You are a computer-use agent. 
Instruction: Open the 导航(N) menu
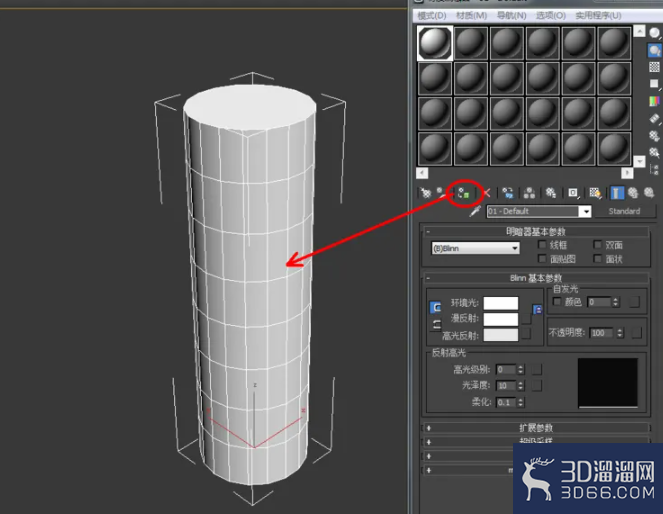(x=511, y=16)
